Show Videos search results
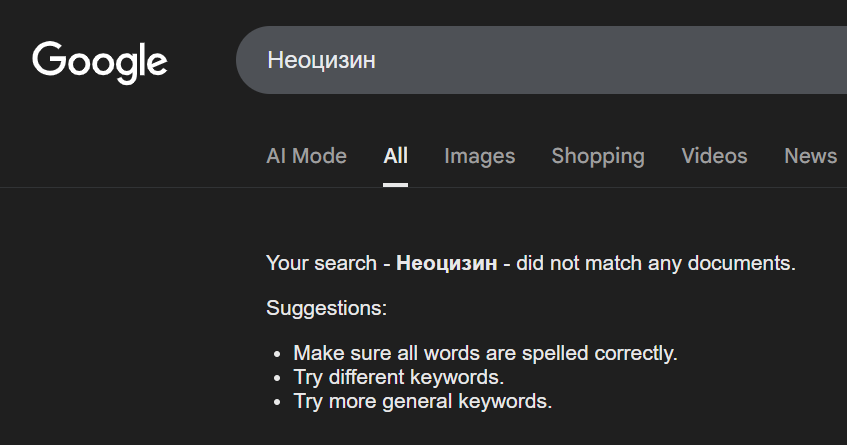This screenshot has width=847, height=445. point(714,156)
